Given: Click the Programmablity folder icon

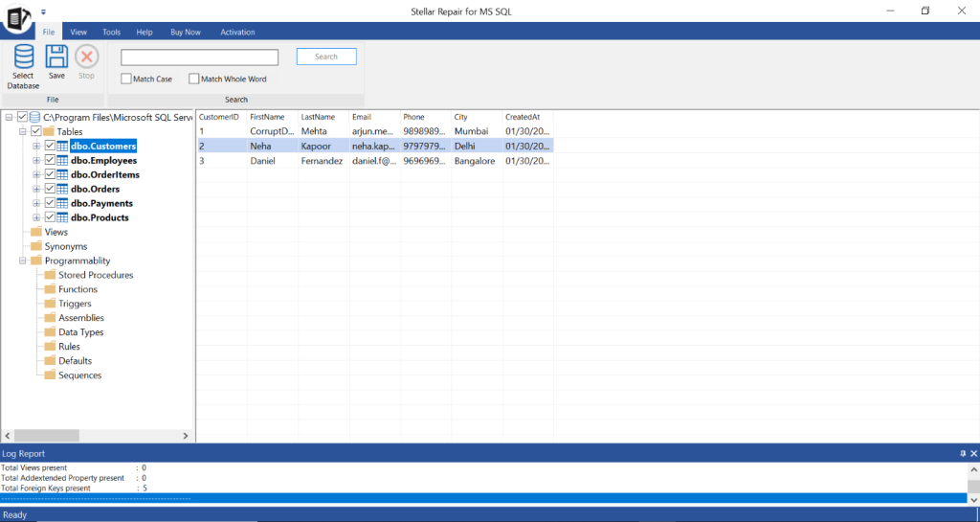Looking at the screenshot, I should point(36,261).
